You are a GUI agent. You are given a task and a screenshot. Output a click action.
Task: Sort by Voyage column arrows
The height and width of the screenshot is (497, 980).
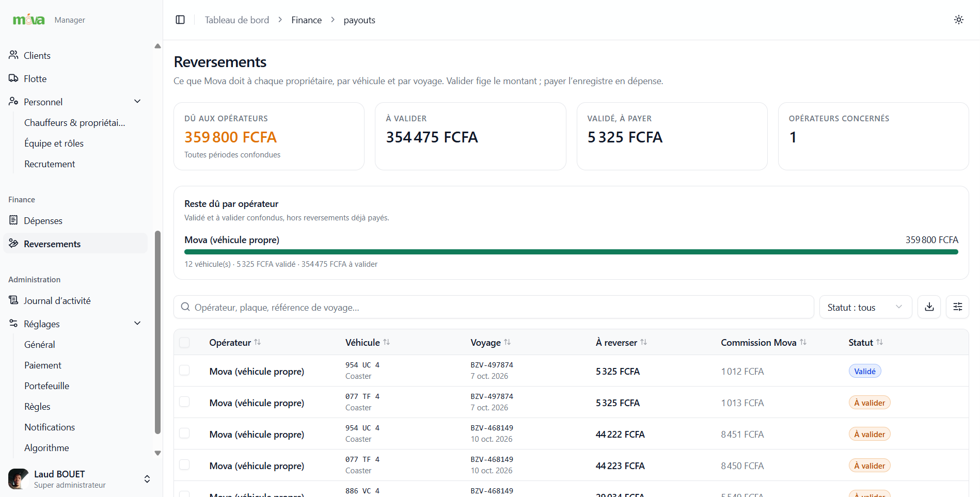(x=508, y=342)
